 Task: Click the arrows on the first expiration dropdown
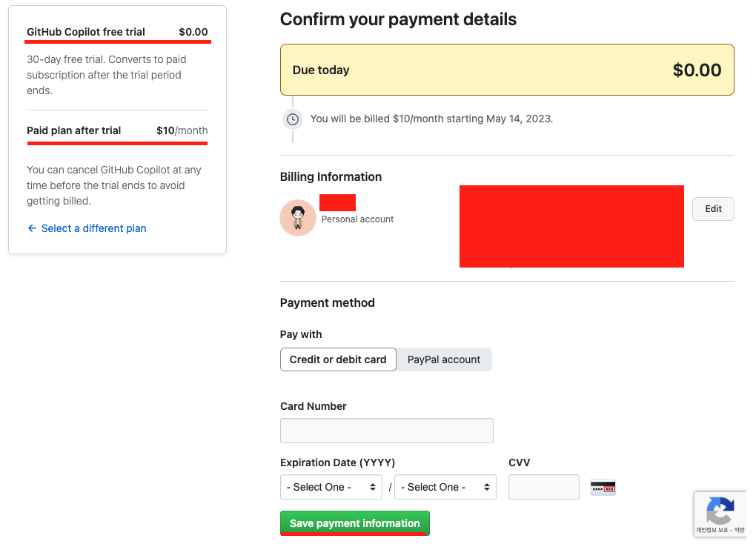pos(373,487)
